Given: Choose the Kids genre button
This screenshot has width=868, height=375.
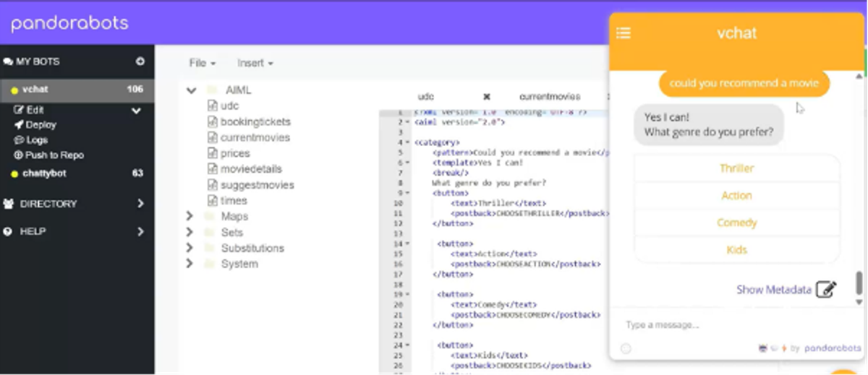Looking at the screenshot, I should pyautogui.click(x=736, y=250).
